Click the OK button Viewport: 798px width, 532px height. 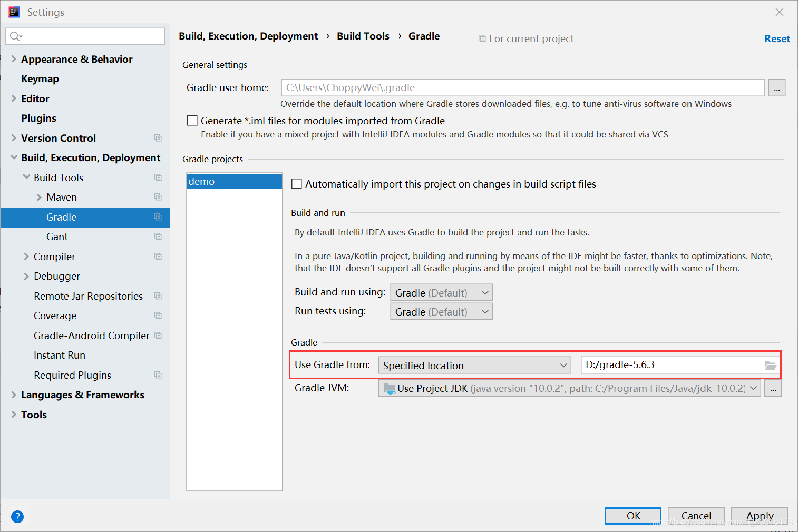pos(633,516)
